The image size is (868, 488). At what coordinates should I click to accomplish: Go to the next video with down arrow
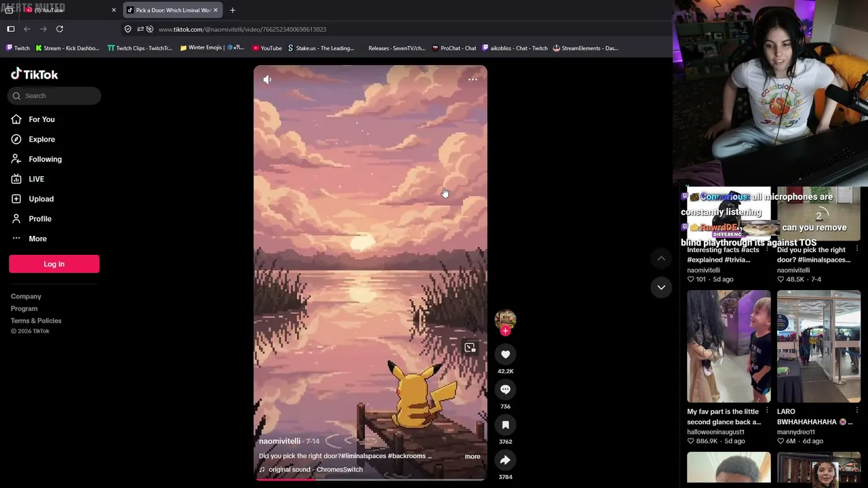(661, 287)
